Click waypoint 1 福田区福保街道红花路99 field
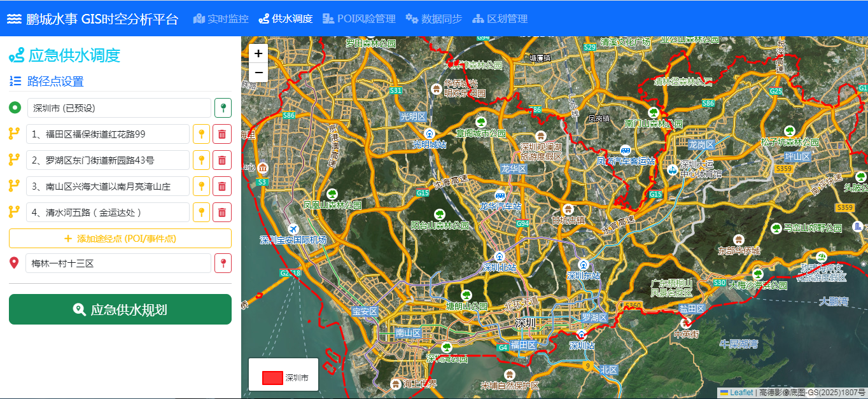This screenshot has width=868, height=399. click(108, 134)
